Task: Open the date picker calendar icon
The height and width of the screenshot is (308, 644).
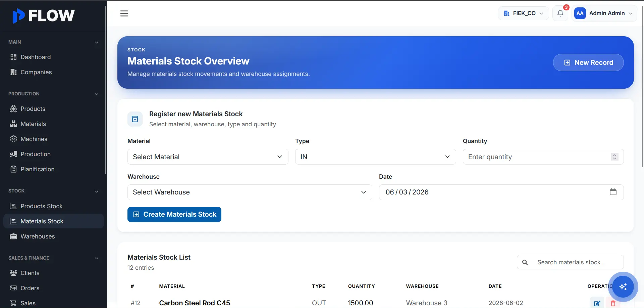Action: (613, 192)
